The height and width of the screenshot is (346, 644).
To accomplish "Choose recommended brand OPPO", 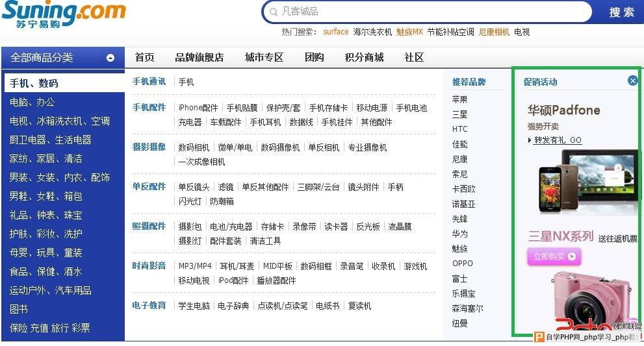I will pos(463,264).
